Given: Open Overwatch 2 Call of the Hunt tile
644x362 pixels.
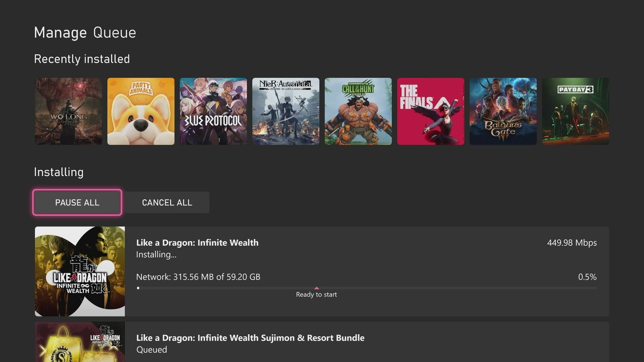Looking at the screenshot, I should [358, 111].
